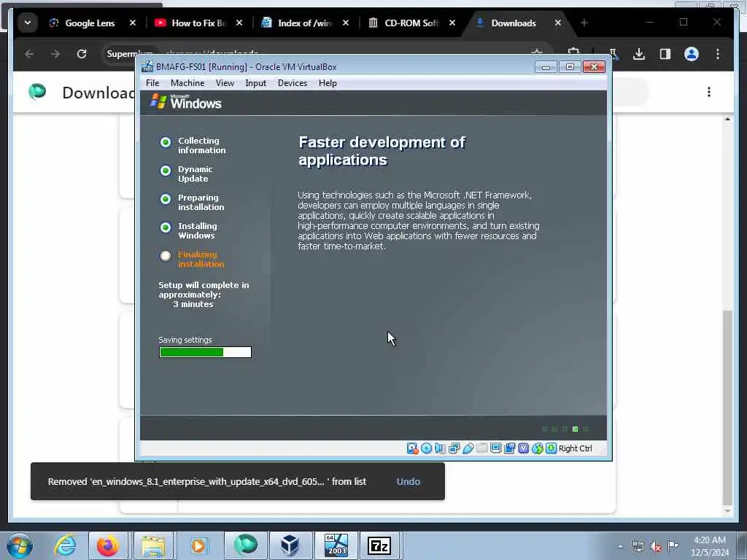Click Undo in the removed download notification
Screen dimensions: 747x560
(409, 481)
